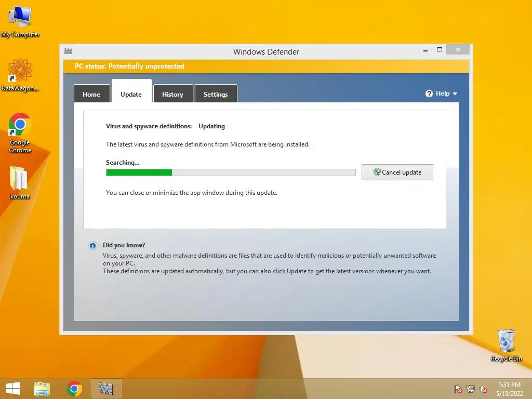Switch to the Home tab
The image size is (532, 399).
click(x=91, y=94)
